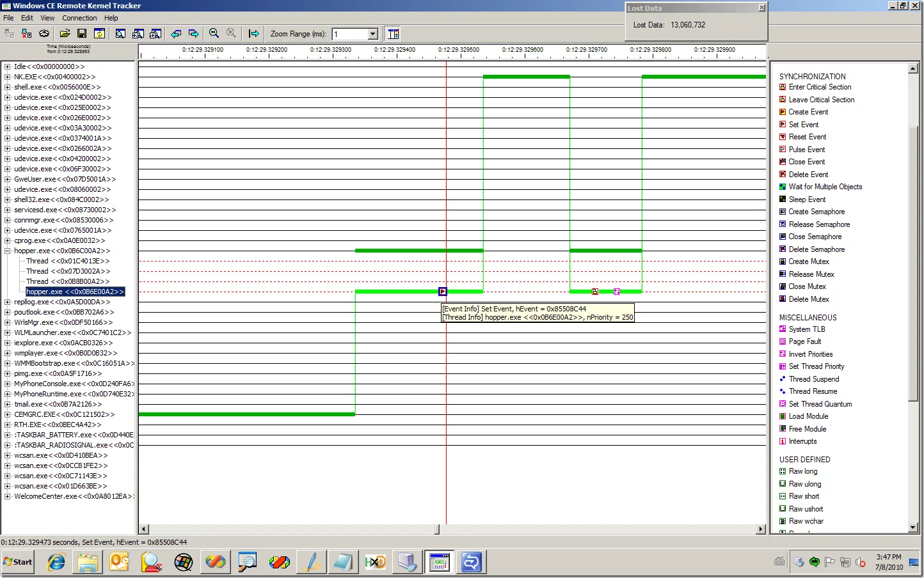Expand the NK.EXE process node
The width and height of the screenshot is (924, 578).
click(8, 77)
